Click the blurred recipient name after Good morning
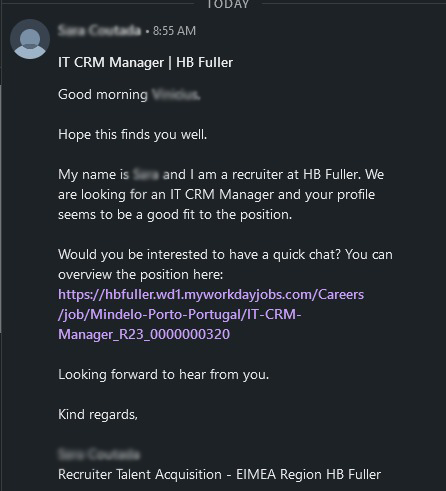The width and height of the screenshot is (446, 491). [x=176, y=95]
